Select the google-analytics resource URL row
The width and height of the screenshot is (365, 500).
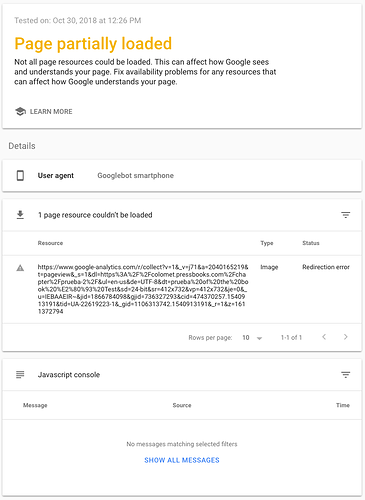click(182, 289)
